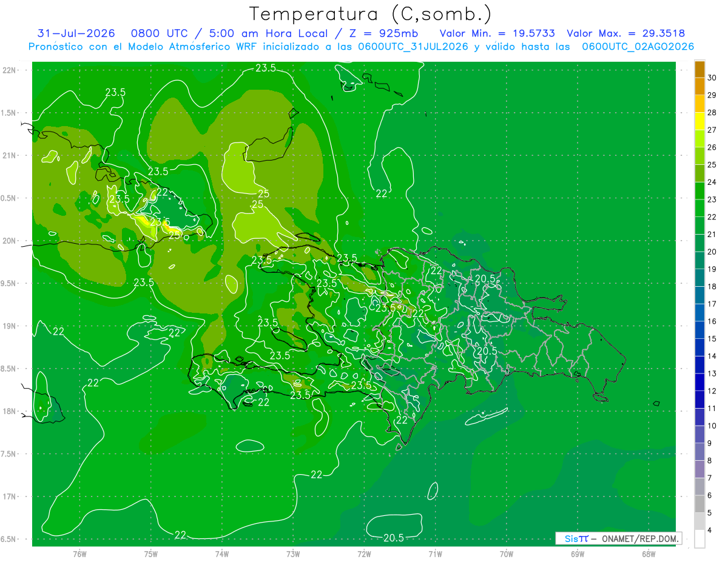Click the "0600UTC_31JUL2026" initialization time
Viewport: 728px width, 562px height.
(x=413, y=47)
